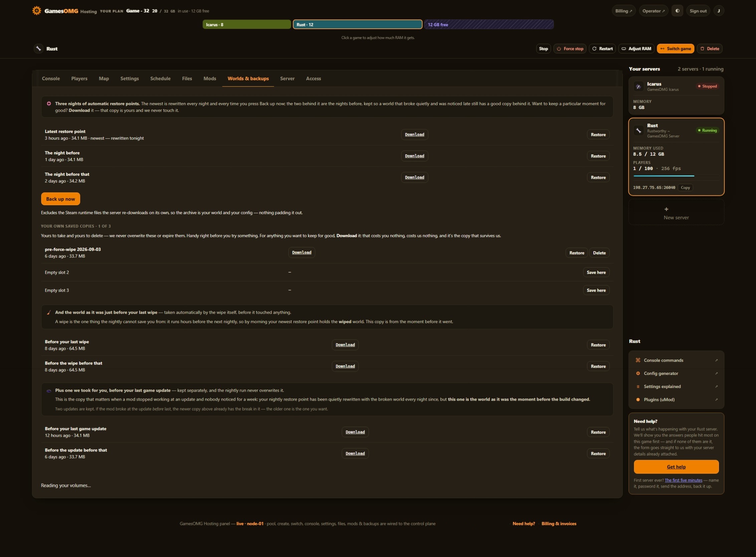
Task: Delete pre-force-wipe 2026-09-03 copy
Action: pyautogui.click(x=599, y=253)
